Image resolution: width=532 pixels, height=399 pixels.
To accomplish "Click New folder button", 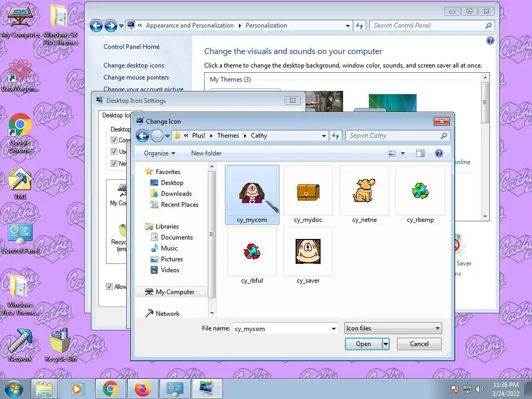I will point(206,153).
